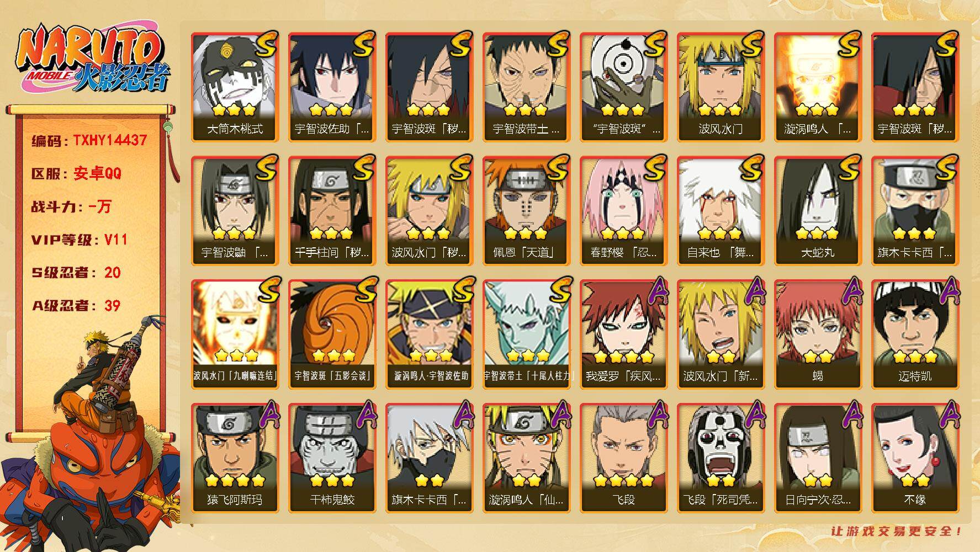Select the 猿飞阿斯玛 ninja card
Viewport: 980px width, 552px height.
click(235, 458)
